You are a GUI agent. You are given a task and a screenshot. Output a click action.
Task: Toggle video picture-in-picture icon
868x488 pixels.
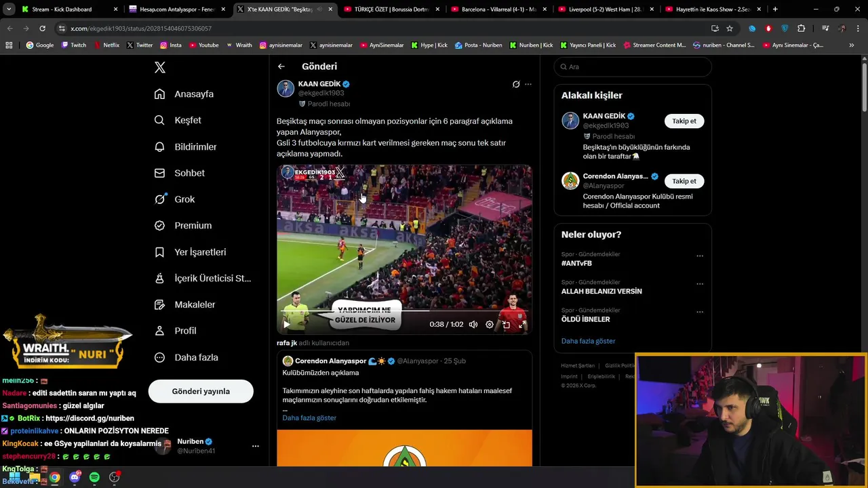pyautogui.click(x=506, y=325)
